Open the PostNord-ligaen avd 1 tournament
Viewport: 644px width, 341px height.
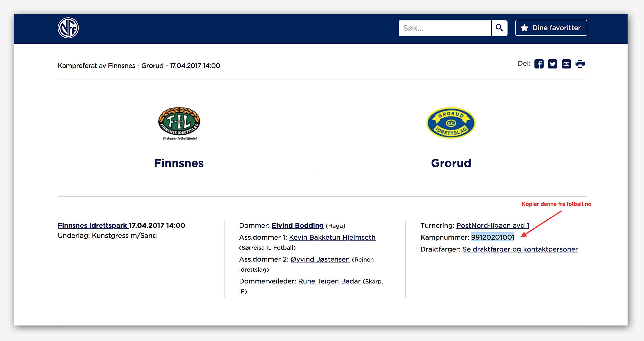492,226
